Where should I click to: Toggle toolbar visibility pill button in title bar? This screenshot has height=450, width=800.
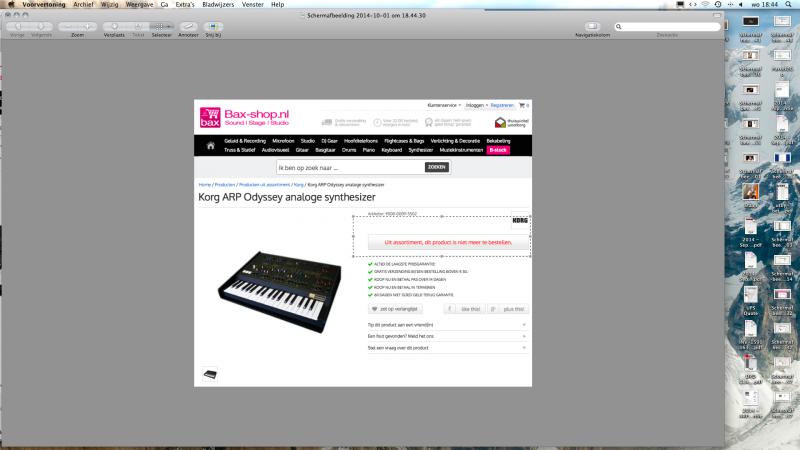pos(717,15)
